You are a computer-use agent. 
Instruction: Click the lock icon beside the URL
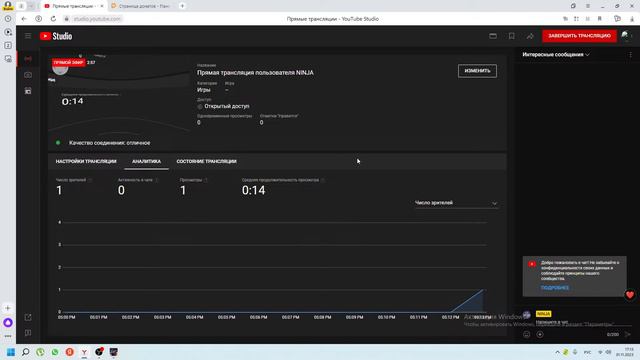(x=66, y=19)
